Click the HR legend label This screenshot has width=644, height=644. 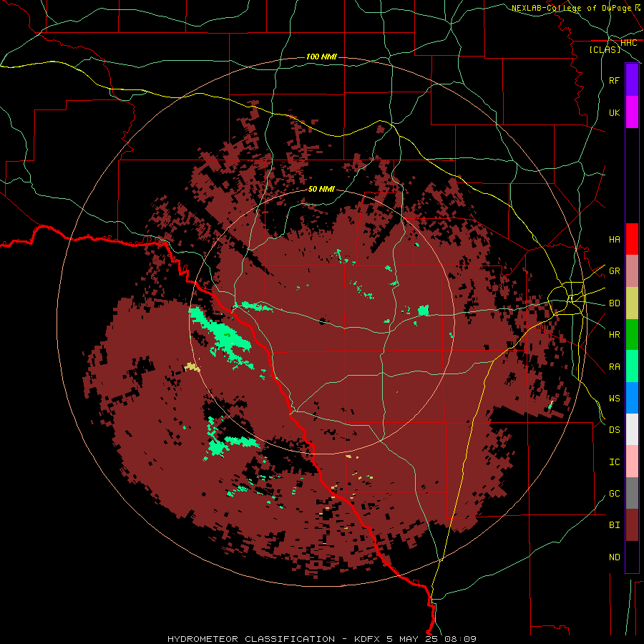(x=614, y=335)
